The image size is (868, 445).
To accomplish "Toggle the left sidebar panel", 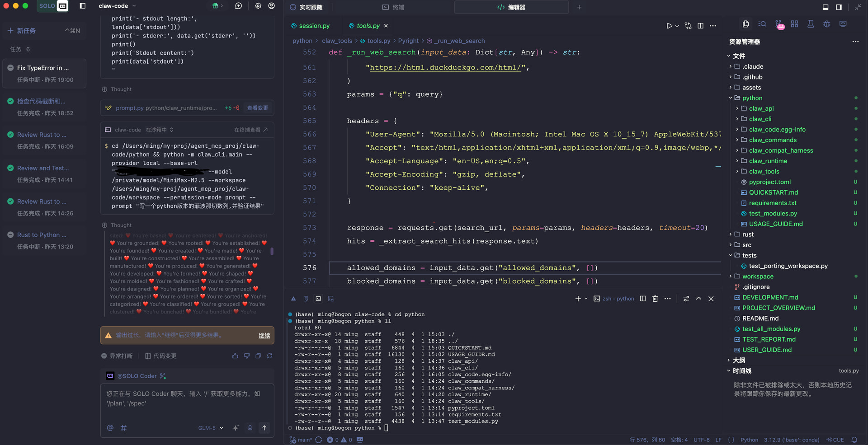I will (82, 6).
